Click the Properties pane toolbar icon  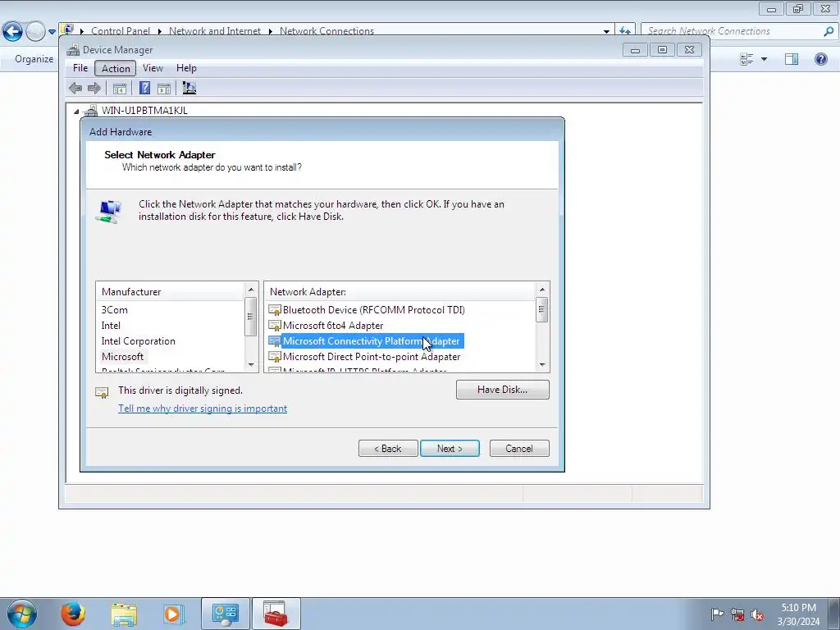pos(164,89)
